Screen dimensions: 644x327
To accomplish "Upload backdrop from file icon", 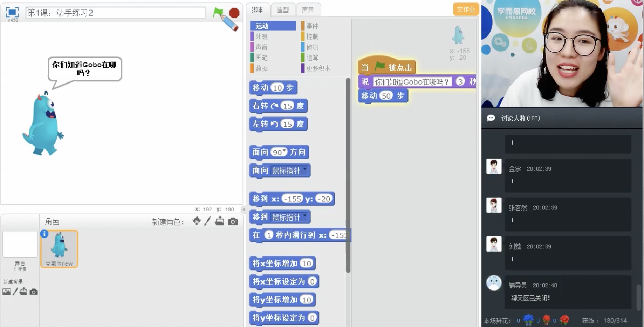I will coord(23,291).
